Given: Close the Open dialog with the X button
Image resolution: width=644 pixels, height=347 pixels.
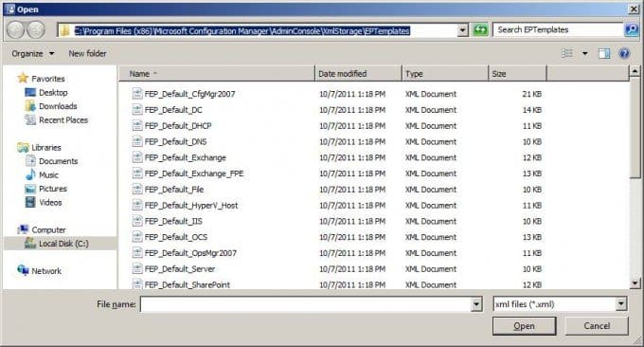Looking at the screenshot, I should (634, 9).
